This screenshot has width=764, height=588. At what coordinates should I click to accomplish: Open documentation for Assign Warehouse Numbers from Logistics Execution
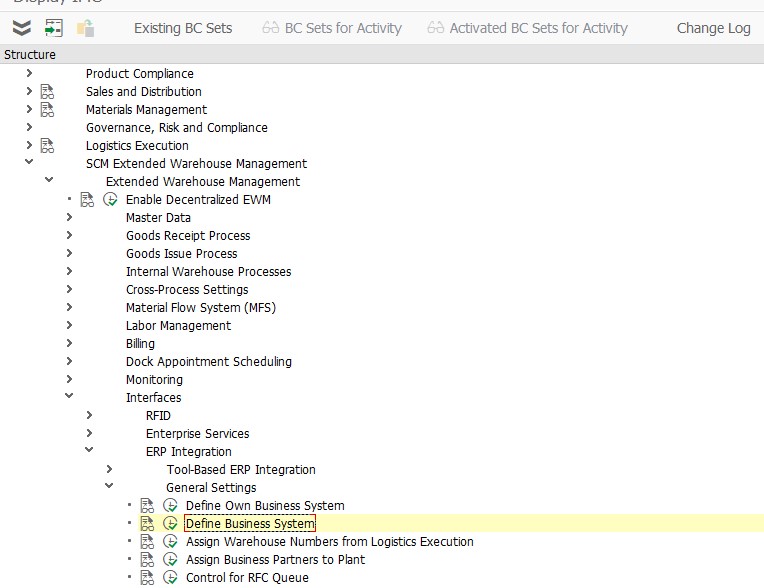tap(147, 542)
